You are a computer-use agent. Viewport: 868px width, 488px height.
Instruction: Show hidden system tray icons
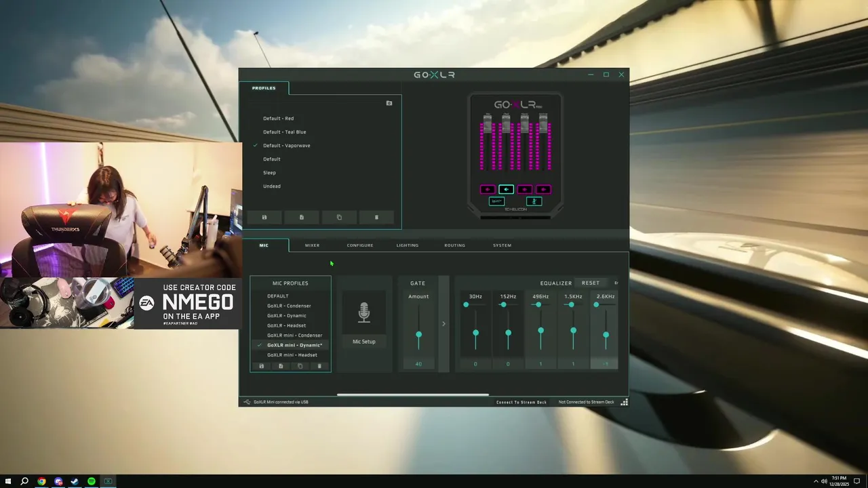pos(816,481)
